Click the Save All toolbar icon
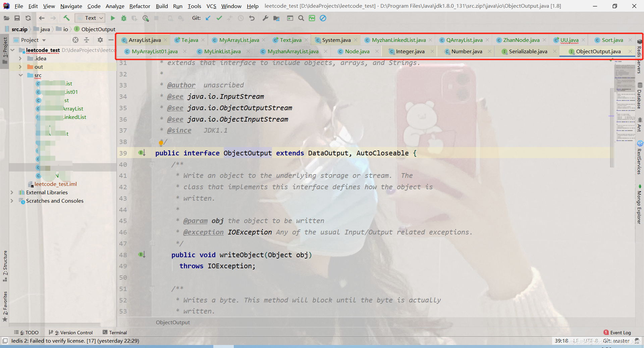Viewport: 644px width, 348px height. 17,18
